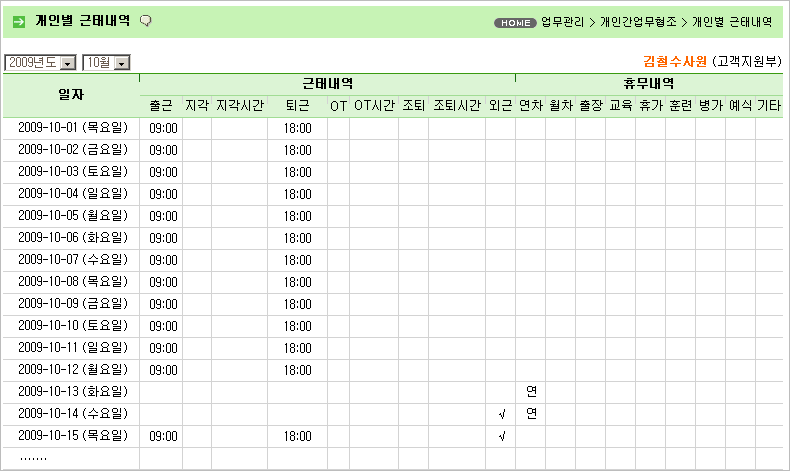
Task: Click 개인별 근태내역 breadcrumb item
Action: click(x=732, y=22)
